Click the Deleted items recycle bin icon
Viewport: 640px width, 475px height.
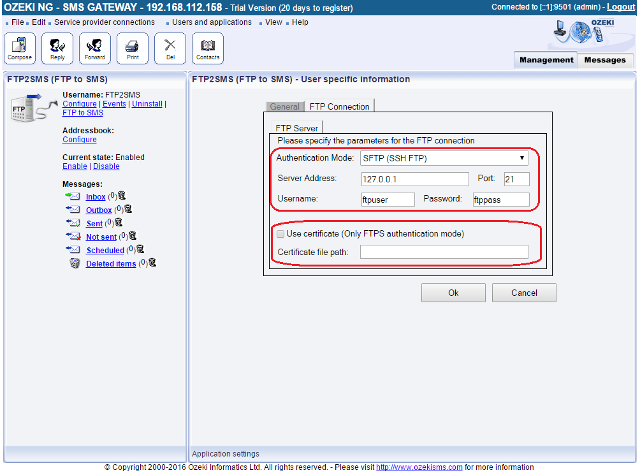point(75,263)
